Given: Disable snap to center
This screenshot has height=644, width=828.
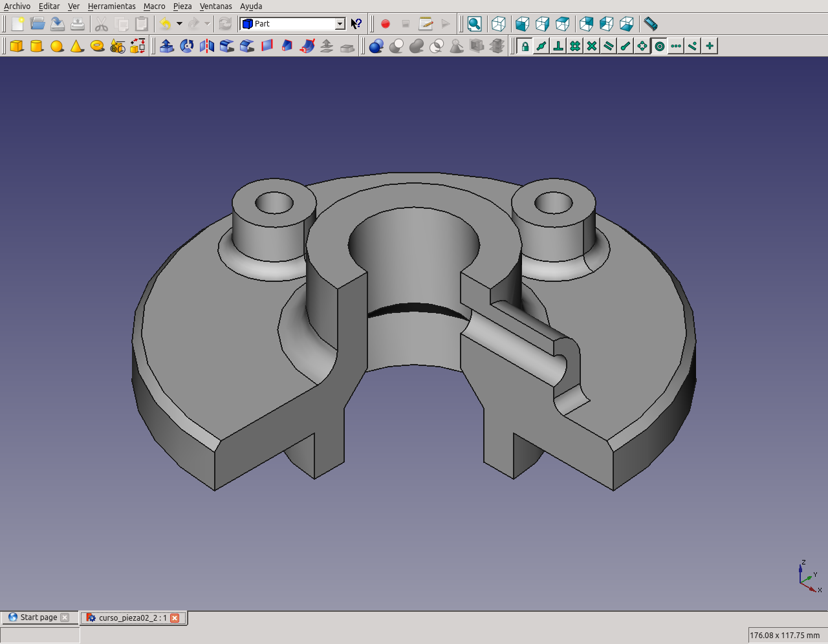Looking at the screenshot, I should pos(659,46).
